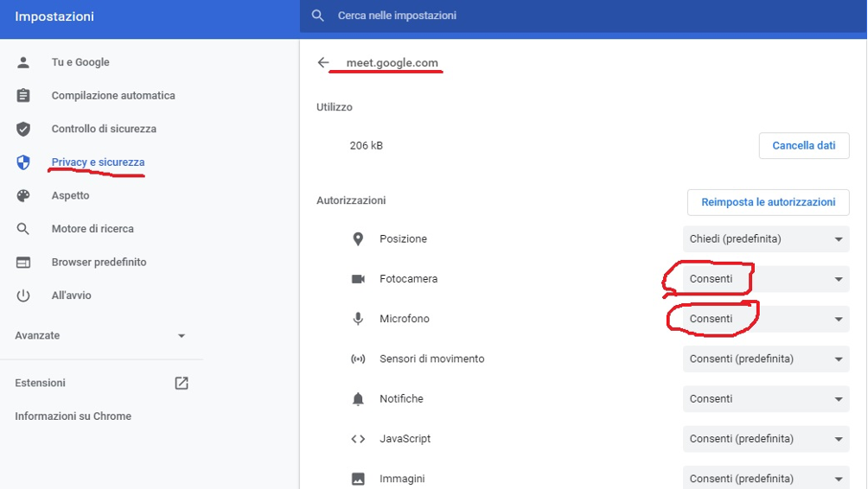Image resolution: width=868 pixels, height=489 pixels.
Task: Go back with the arrow beside meet.google.com
Action: tap(323, 62)
